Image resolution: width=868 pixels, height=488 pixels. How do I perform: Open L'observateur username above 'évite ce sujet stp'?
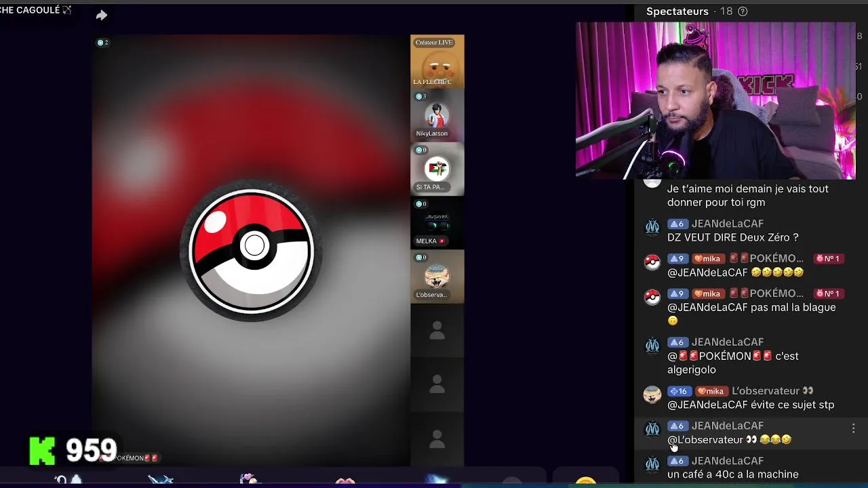click(x=772, y=391)
